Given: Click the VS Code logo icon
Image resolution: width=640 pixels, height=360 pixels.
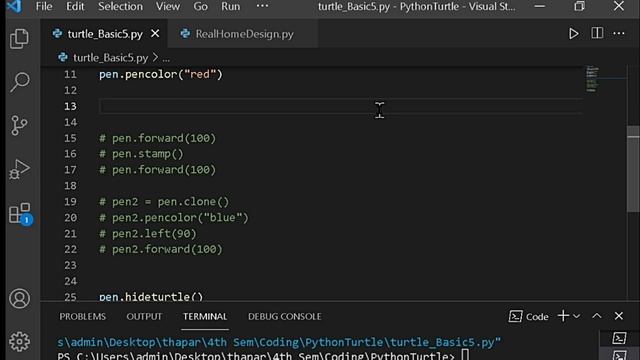Looking at the screenshot, I should pos(14,7).
